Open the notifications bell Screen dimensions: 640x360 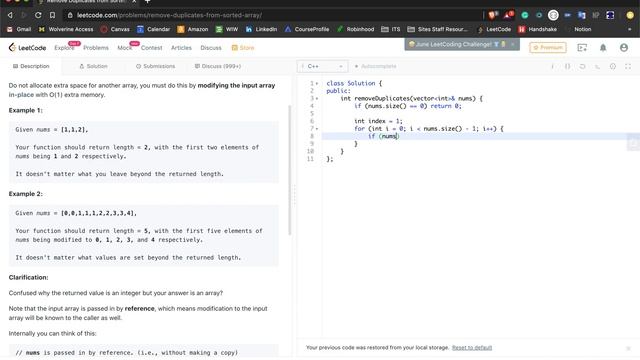[x=603, y=48]
